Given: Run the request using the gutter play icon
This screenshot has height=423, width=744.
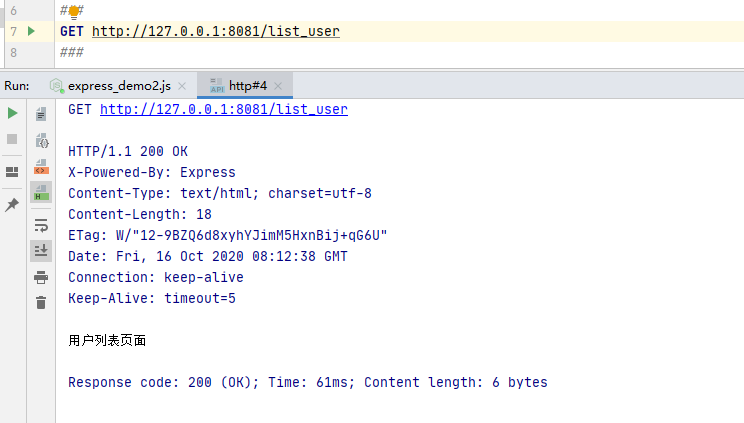Looking at the screenshot, I should point(31,31).
